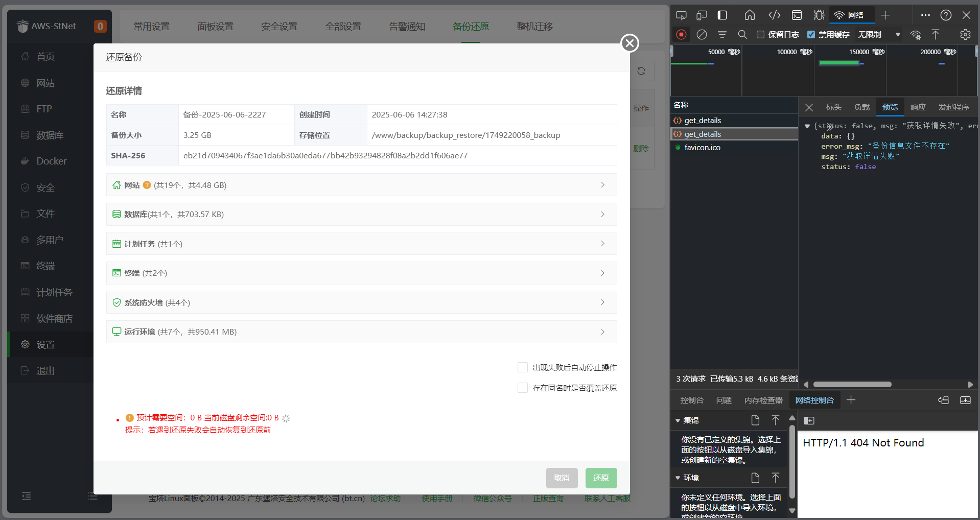Click the refresh icon behind dialog
This screenshot has width=980, height=520.
click(641, 71)
